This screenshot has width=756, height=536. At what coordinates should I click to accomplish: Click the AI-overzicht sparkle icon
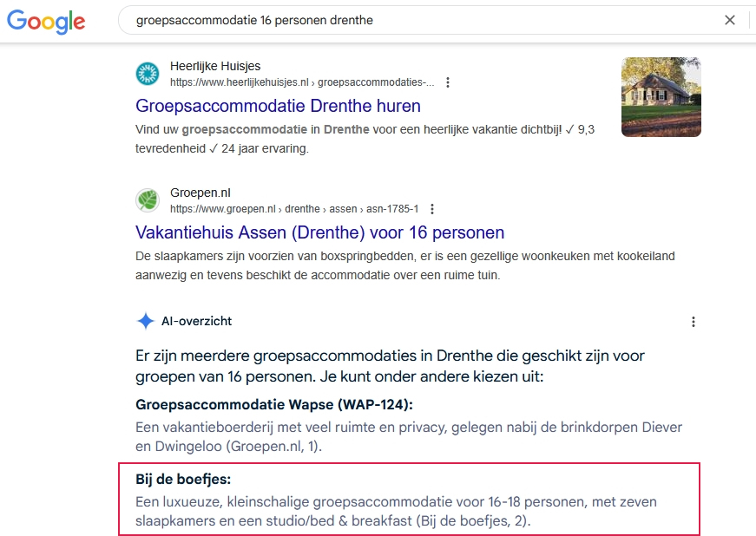point(146,321)
